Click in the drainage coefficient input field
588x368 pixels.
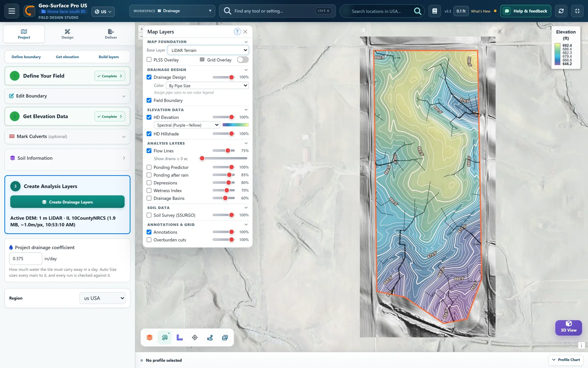(x=25, y=259)
